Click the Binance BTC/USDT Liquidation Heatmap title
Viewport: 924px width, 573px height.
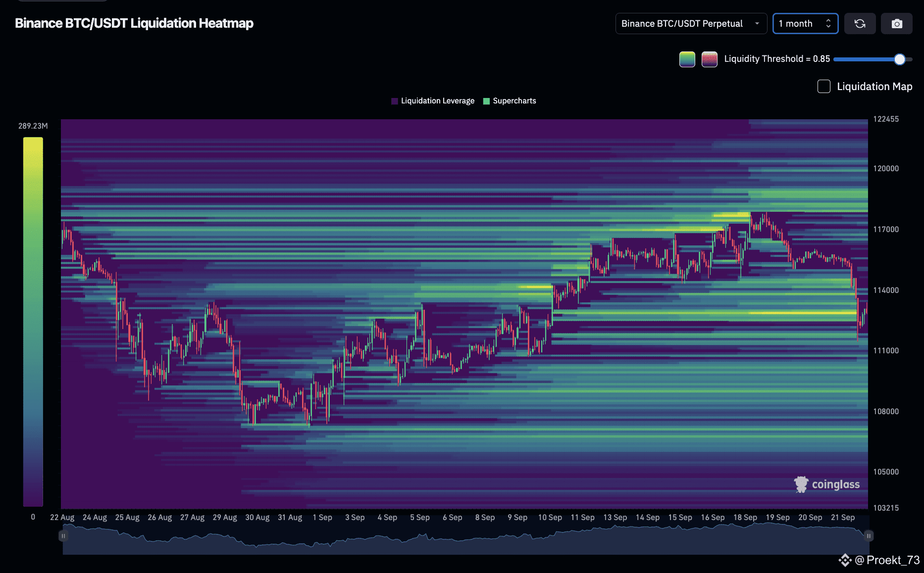[134, 23]
